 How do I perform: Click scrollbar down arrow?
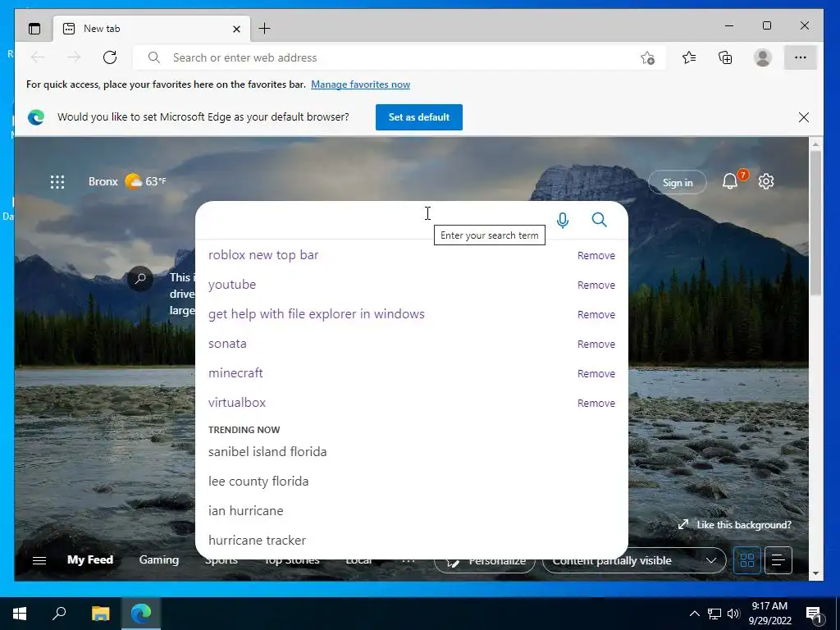815,573
